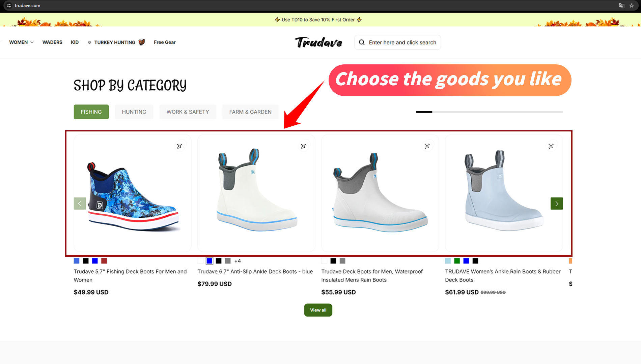The image size is (641, 364).
Task: Click the search magnifier icon
Action: point(362,42)
